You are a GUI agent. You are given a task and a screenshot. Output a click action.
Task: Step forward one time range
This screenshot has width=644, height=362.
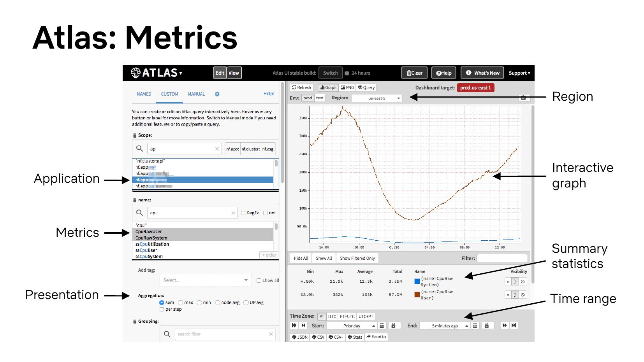coord(505,325)
